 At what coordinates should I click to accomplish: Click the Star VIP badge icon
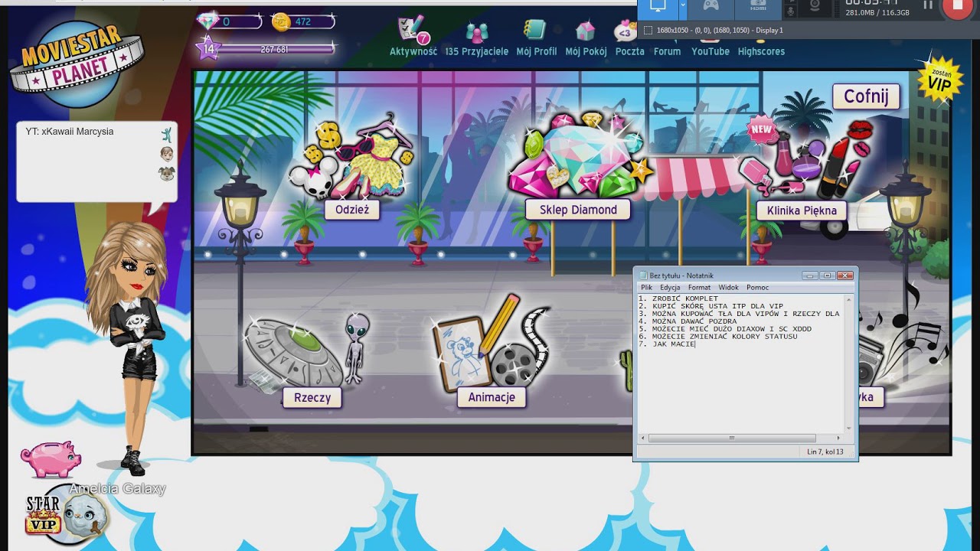point(43,514)
